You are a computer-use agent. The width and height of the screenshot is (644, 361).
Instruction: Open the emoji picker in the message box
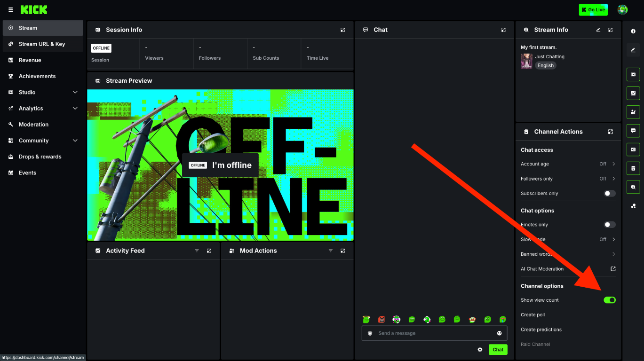499,333
